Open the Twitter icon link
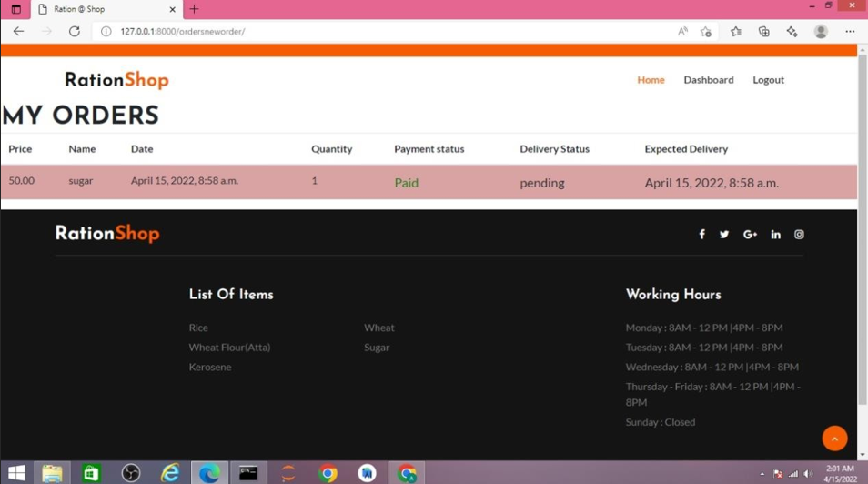Screen dimensions: 868x484 (x=724, y=235)
